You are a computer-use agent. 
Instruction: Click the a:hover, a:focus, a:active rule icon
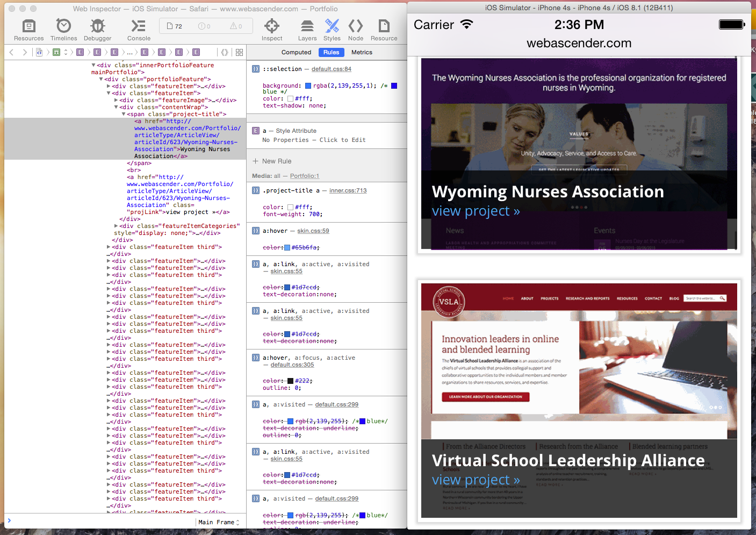[x=256, y=358]
